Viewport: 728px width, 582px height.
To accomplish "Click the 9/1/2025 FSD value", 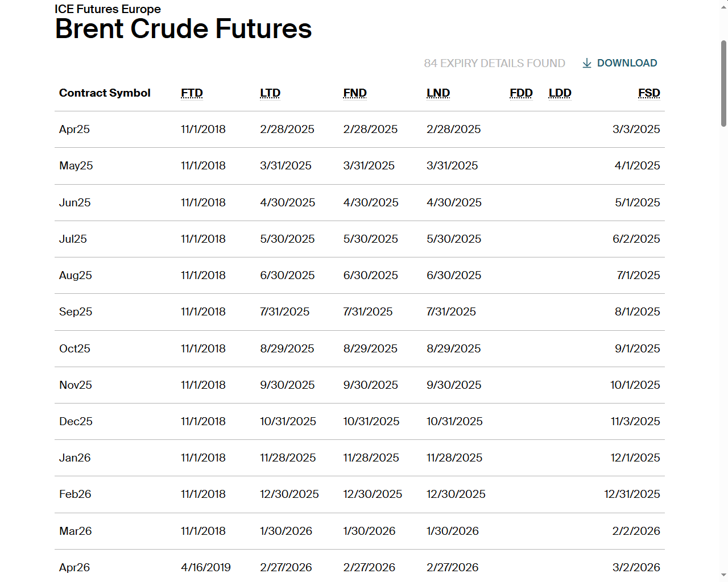I will click(637, 348).
